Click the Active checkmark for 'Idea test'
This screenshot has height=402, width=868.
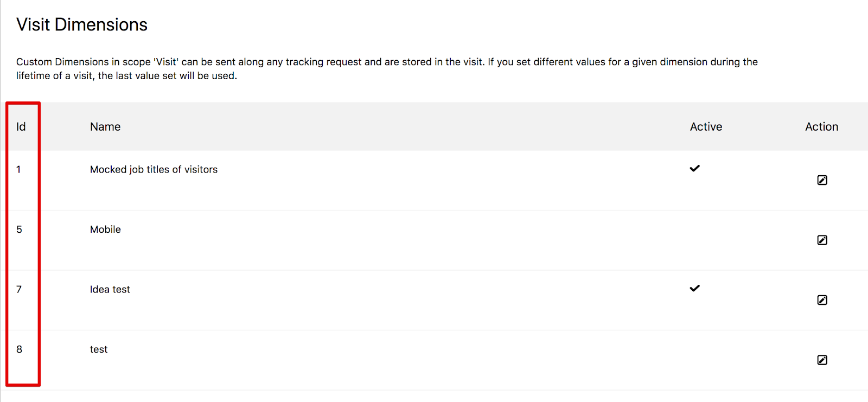tap(694, 288)
